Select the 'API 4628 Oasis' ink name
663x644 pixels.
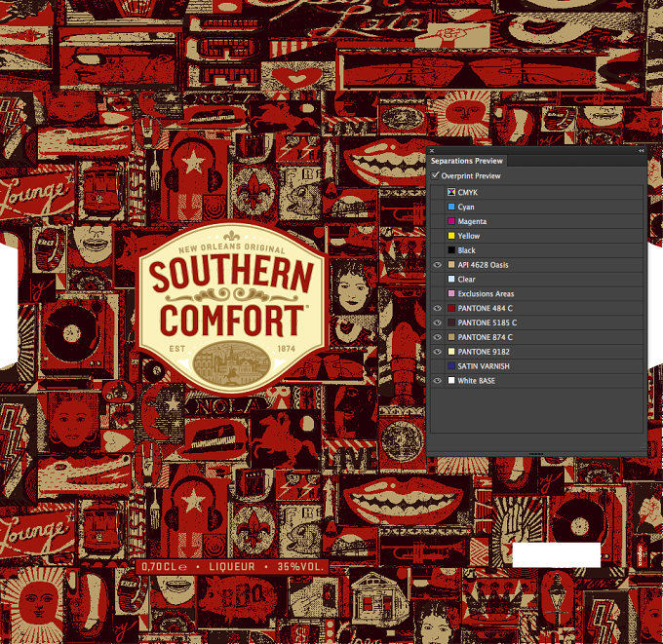click(x=483, y=265)
